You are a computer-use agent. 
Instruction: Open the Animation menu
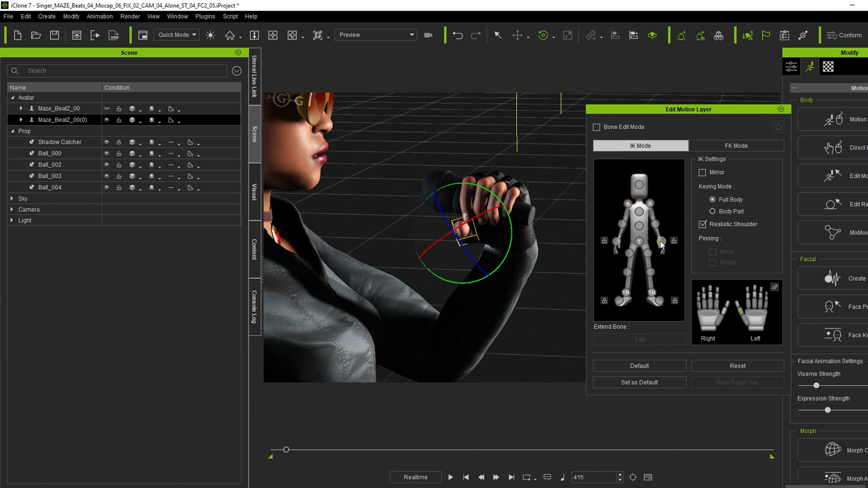pyautogui.click(x=99, y=16)
